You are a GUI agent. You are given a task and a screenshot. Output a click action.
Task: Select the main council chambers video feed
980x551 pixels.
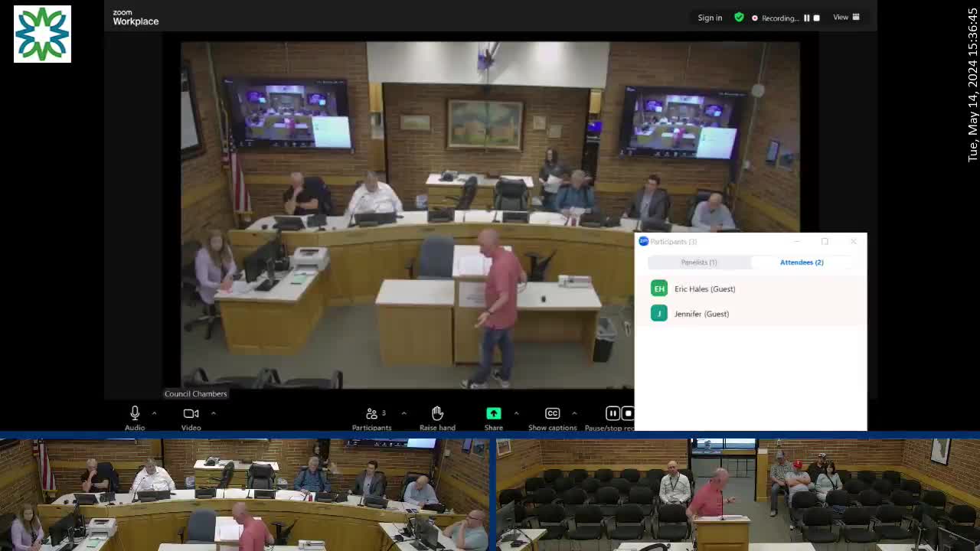point(490,215)
